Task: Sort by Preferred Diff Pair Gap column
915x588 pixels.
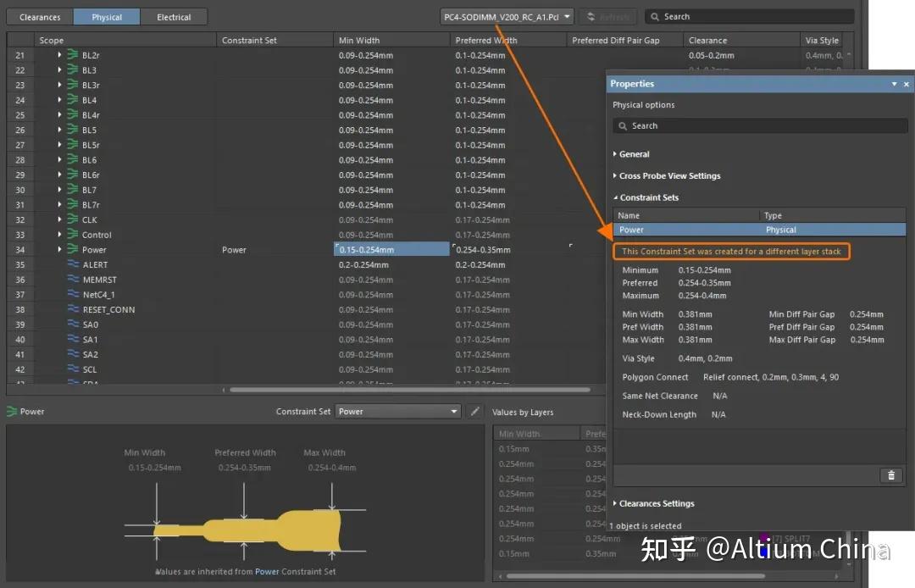Action: (x=624, y=41)
